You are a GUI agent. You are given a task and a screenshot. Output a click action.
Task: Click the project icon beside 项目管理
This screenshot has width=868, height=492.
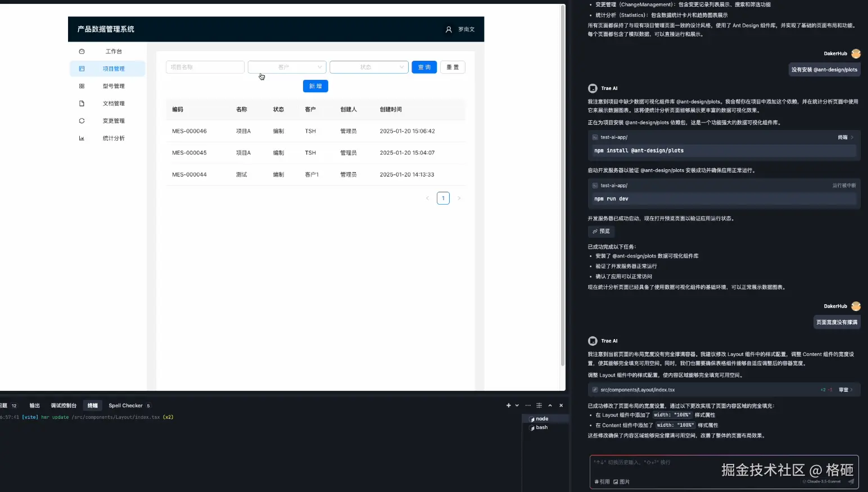(x=82, y=69)
